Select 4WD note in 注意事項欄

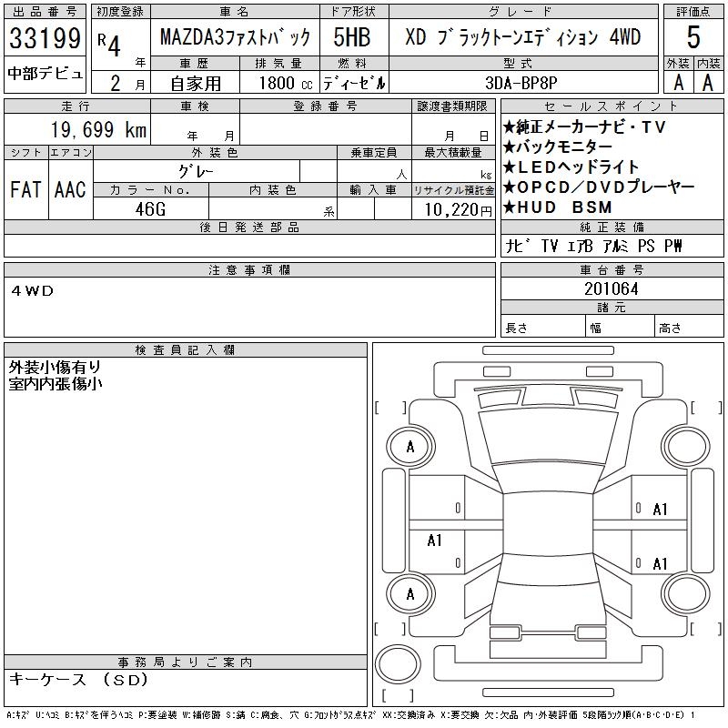pyautogui.click(x=33, y=291)
